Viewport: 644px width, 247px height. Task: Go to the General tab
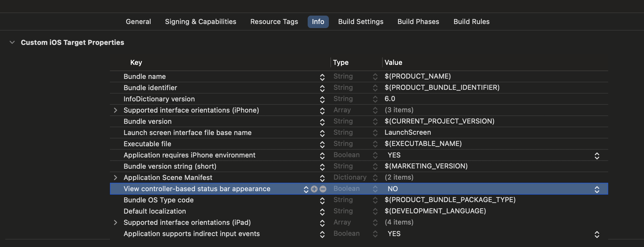point(138,22)
